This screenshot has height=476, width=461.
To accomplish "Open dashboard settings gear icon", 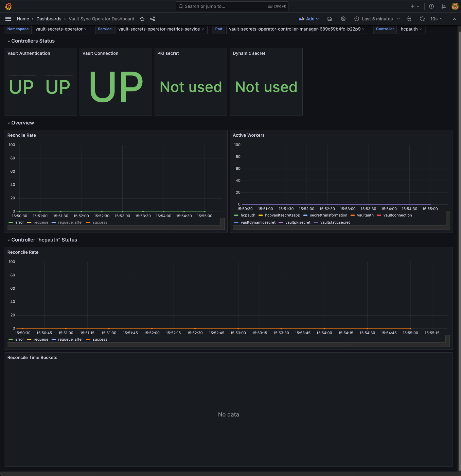I will 343,19.
